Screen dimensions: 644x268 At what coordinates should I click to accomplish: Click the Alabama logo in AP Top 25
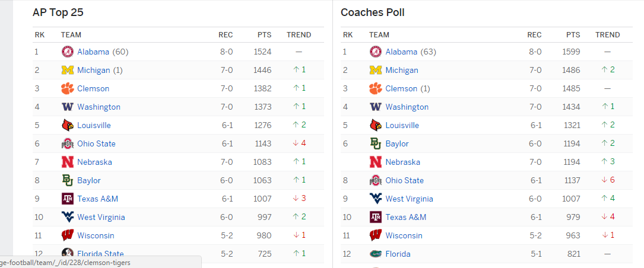click(x=67, y=52)
